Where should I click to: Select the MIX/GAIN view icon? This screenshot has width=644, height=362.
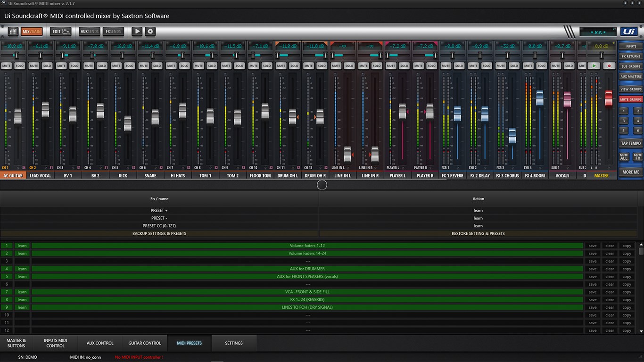tap(32, 31)
